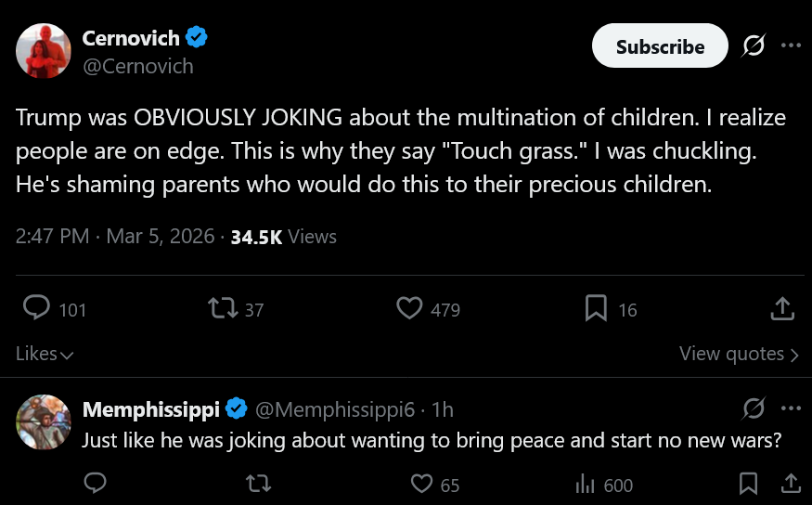Bookmark Memphissippi's reply

pyautogui.click(x=748, y=483)
